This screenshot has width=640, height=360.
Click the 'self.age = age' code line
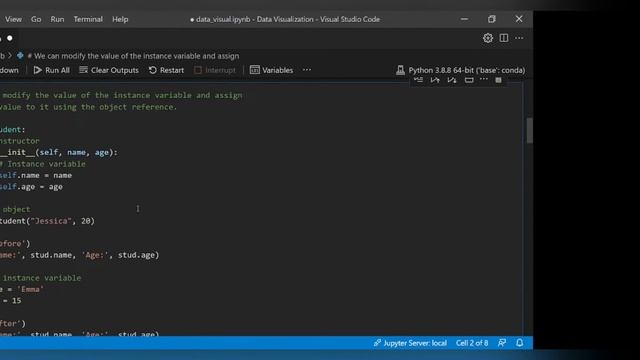pyautogui.click(x=31, y=187)
